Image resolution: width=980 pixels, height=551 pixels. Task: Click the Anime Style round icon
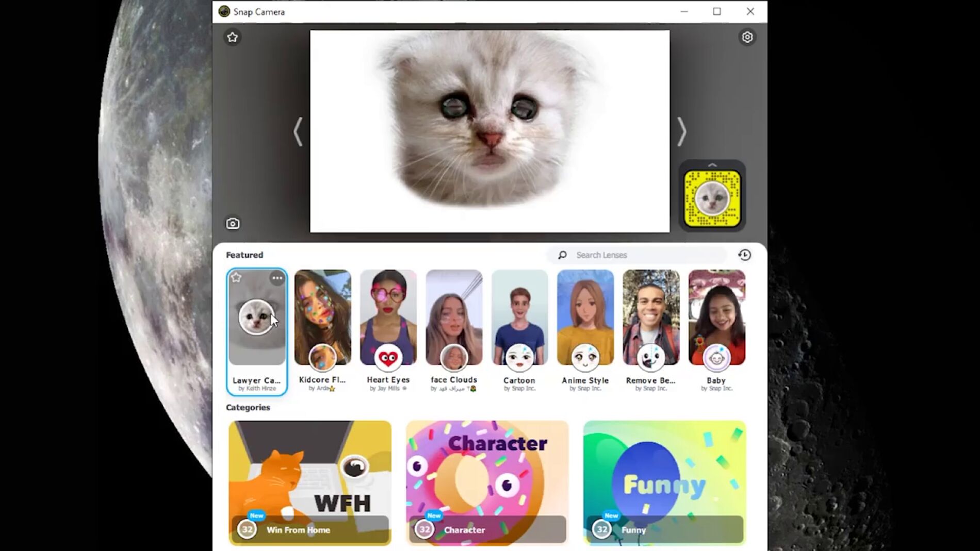(x=585, y=357)
